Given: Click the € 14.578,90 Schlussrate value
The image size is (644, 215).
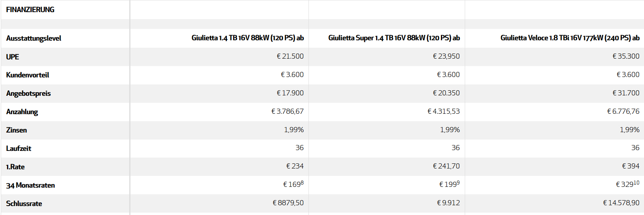Looking at the screenshot, I should click(x=621, y=203).
